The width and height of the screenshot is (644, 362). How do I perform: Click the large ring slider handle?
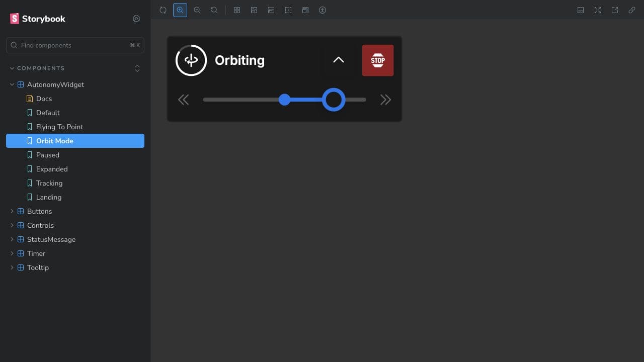[x=334, y=100]
